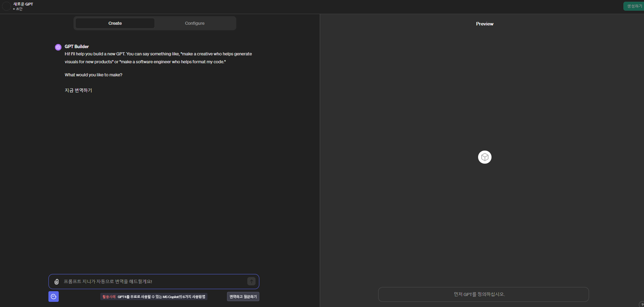The image size is (644, 307).
Task: Click the 지금 번역하기 translate link
Action: coord(78,90)
